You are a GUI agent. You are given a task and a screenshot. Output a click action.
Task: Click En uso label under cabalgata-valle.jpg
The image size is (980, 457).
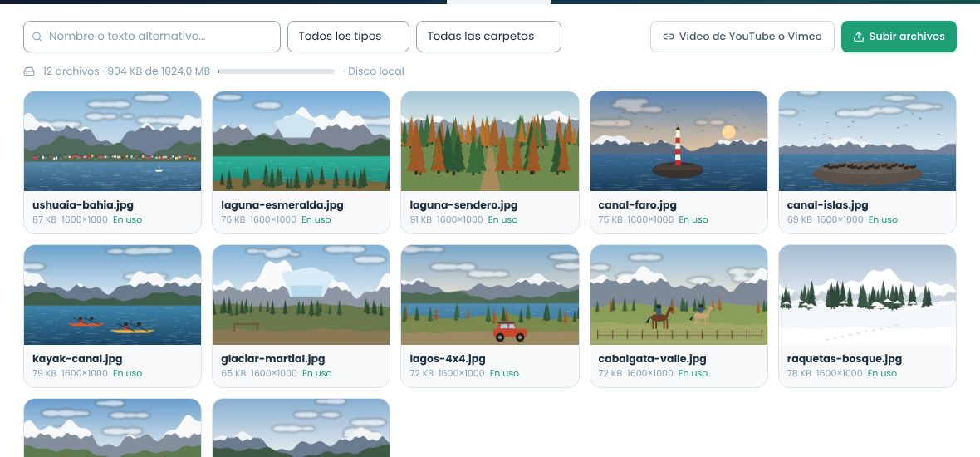click(693, 373)
